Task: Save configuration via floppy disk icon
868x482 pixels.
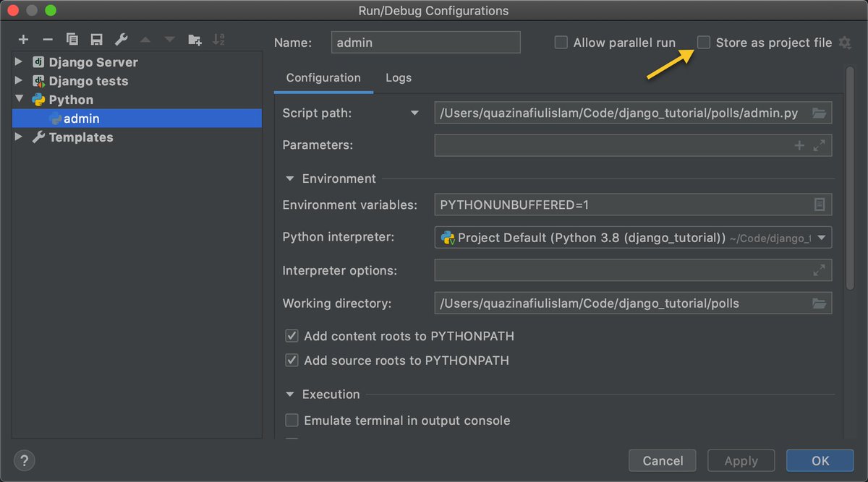Action: (96, 40)
